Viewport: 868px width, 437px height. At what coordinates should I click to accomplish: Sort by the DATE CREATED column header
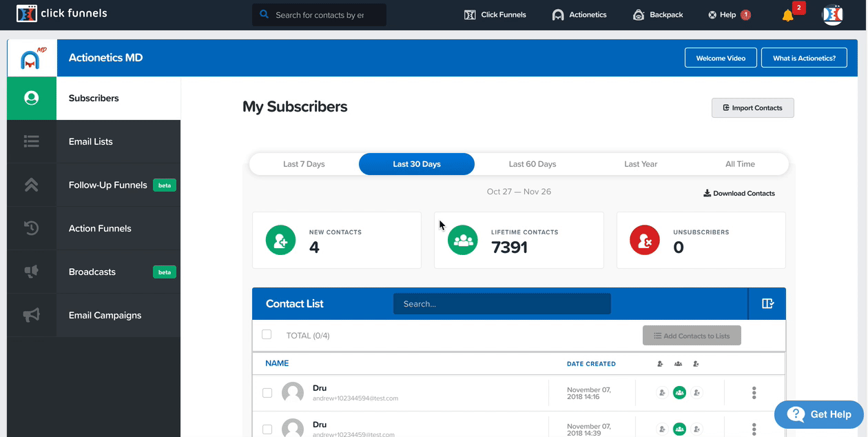pos(591,364)
